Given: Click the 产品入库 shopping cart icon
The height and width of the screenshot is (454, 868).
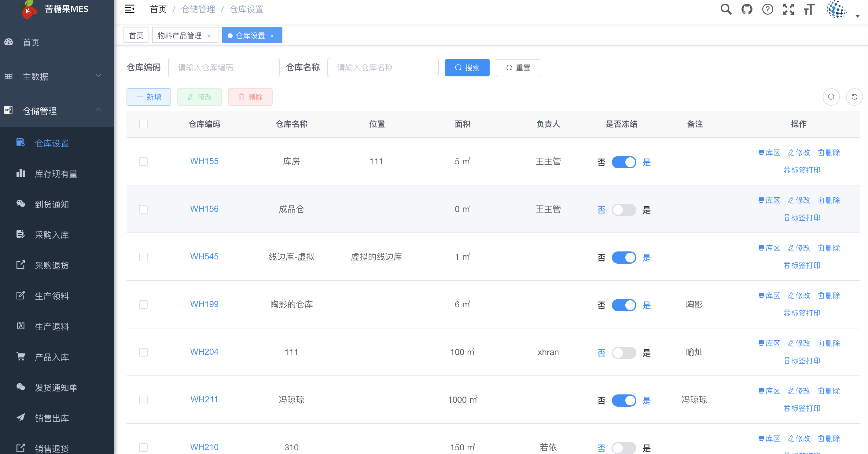Looking at the screenshot, I should [x=21, y=356].
